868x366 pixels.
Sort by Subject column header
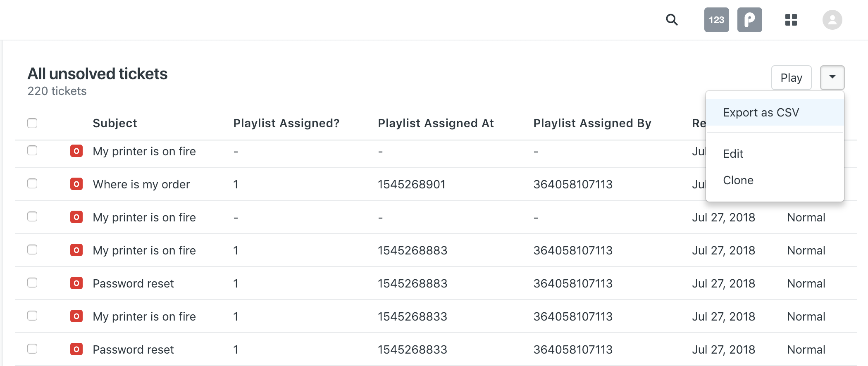[114, 123]
